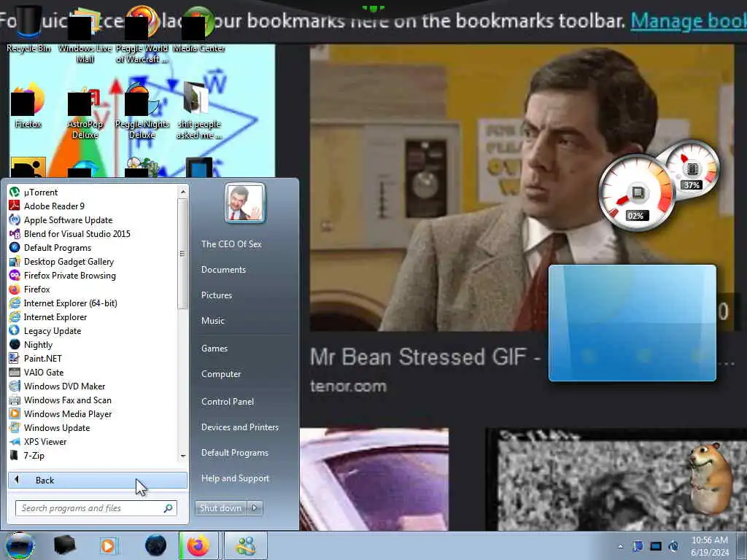Open AstroPop Deluxe desktop shortcut
747x560 pixels.
(85, 111)
